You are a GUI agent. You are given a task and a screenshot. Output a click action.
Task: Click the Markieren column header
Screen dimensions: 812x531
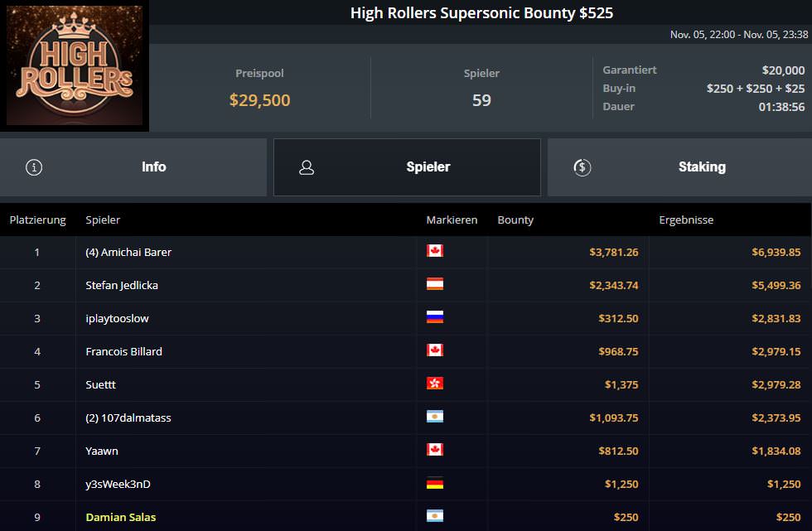click(x=452, y=220)
